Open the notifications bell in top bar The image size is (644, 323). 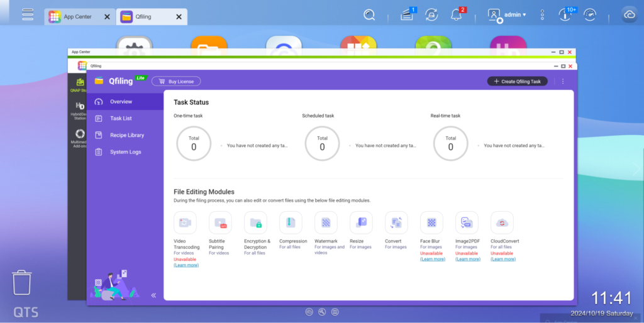point(457,15)
